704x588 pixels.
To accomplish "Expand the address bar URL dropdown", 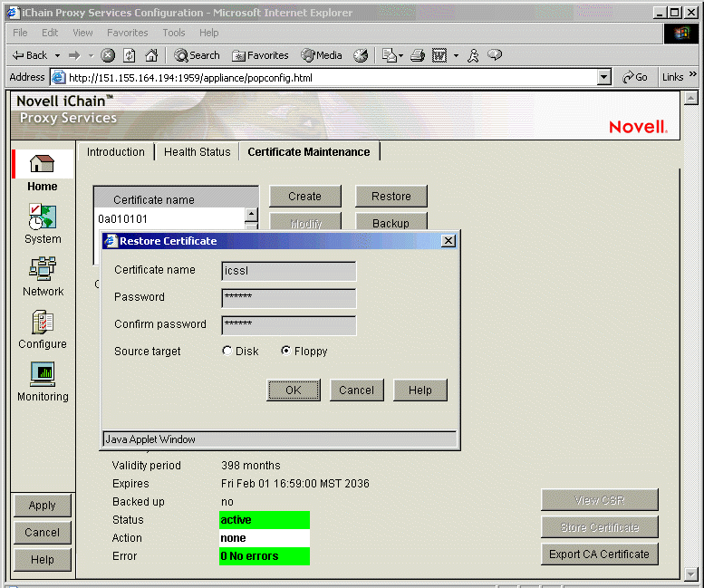I will point(604,78).
